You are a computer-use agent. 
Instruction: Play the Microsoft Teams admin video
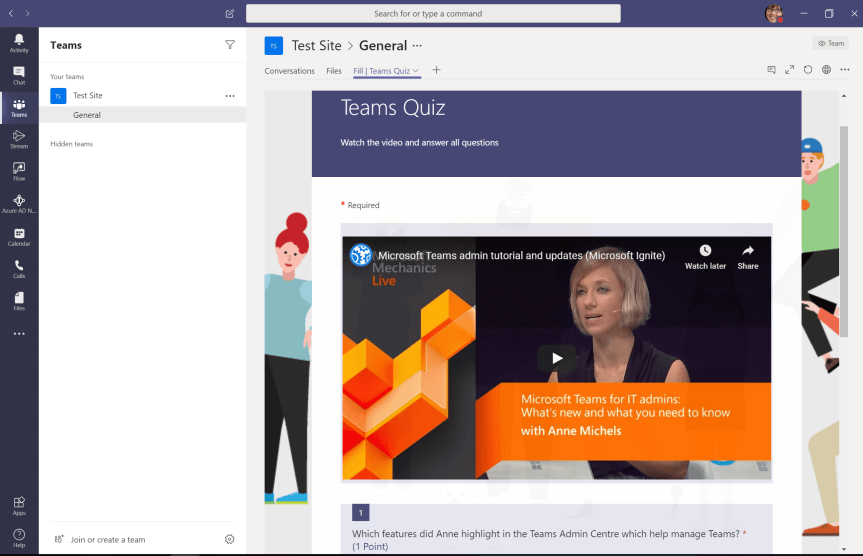click(x=556, y=358)
